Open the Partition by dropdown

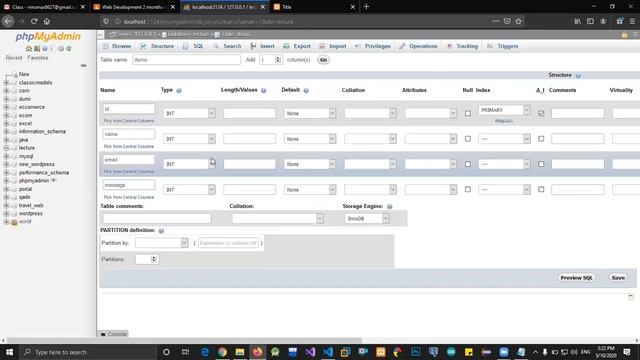[162, 243]
